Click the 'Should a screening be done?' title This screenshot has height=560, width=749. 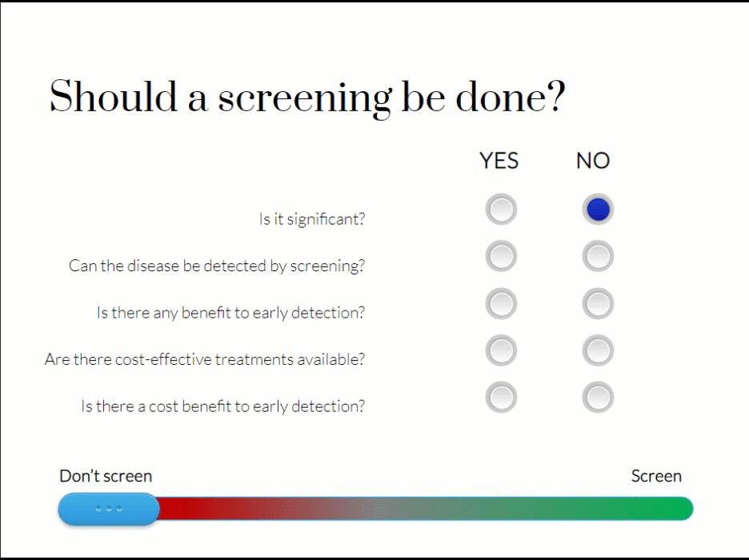click(307, 98)
